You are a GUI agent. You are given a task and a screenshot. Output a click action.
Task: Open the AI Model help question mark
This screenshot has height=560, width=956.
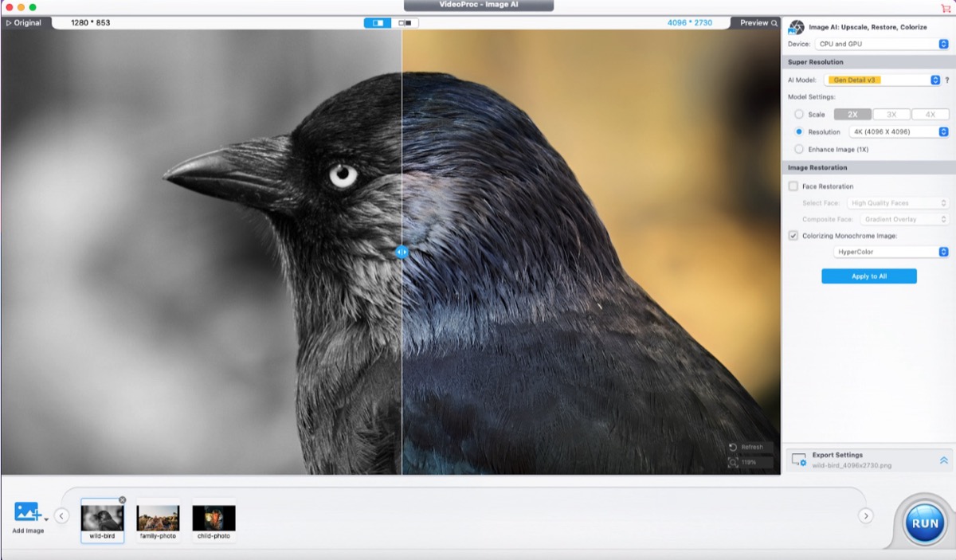click(947, 80)
